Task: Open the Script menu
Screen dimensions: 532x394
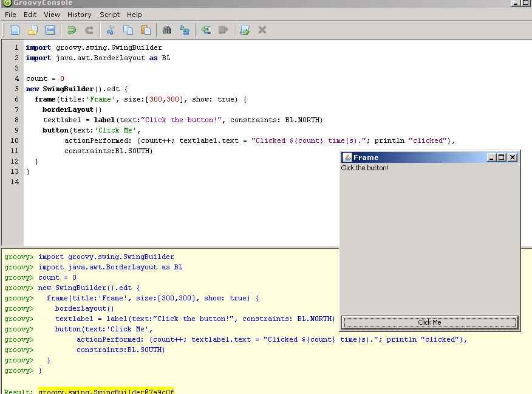Action: tap(109, 15)
